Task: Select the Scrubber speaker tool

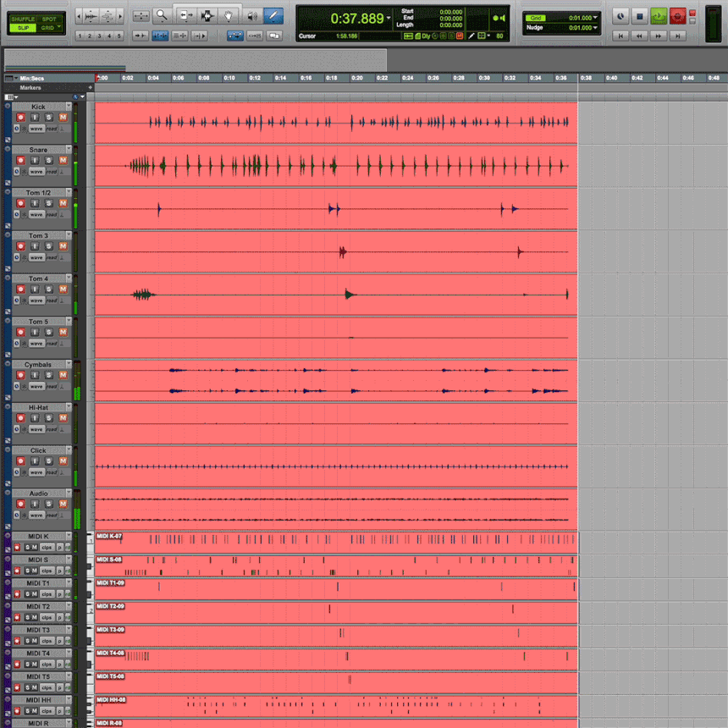Action: 252,14
